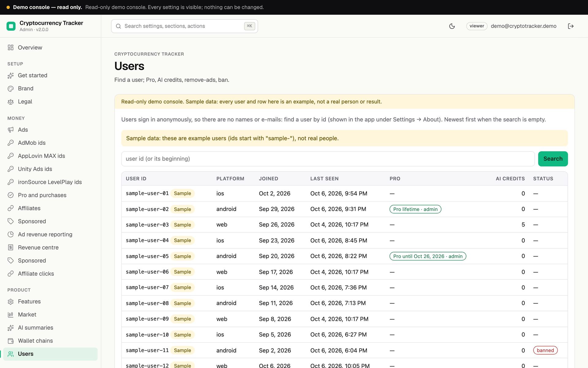588x368 pixels.
Task: Click the viewer role badge
Action: click(477, 26)
